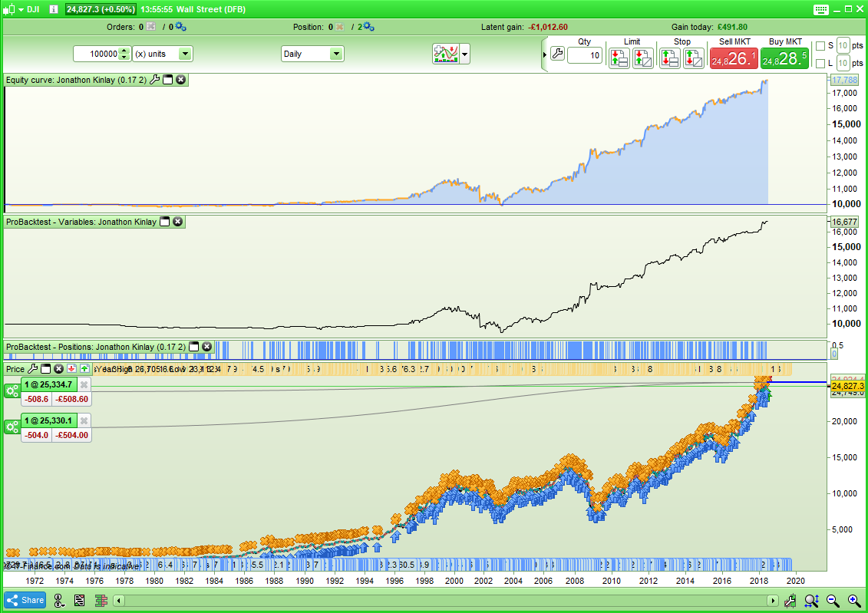Close position 1 @ 25,330.1 with its X

(84, 420)
